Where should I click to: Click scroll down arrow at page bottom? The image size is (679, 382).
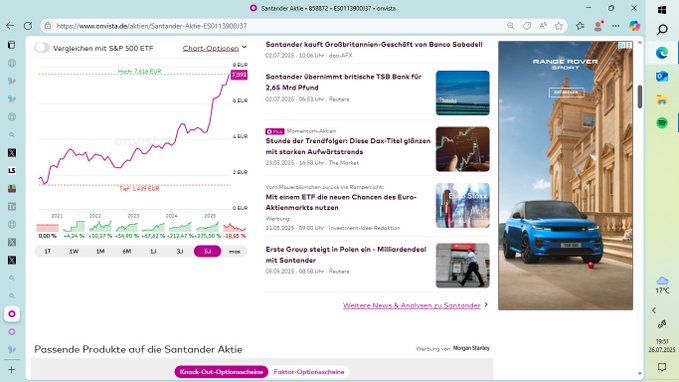pyautogui.click(x=640, y=373)
